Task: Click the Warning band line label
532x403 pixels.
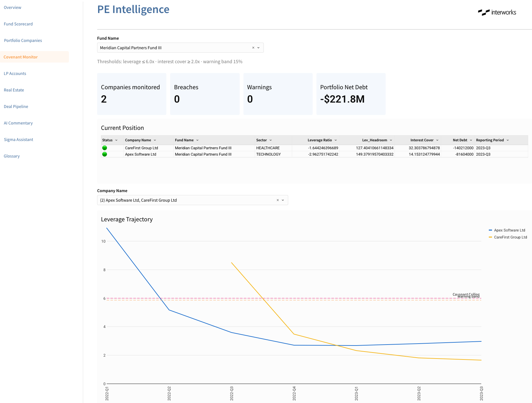Action: tap(469, 297)
